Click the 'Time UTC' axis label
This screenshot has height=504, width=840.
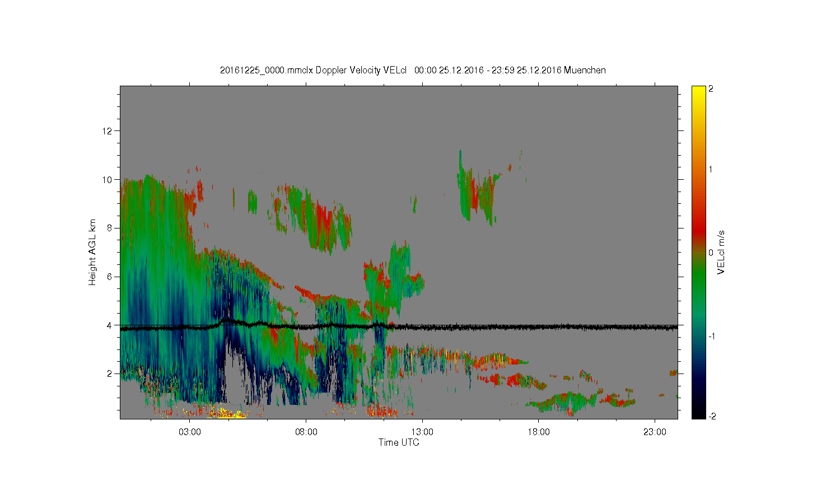point(399,442)
